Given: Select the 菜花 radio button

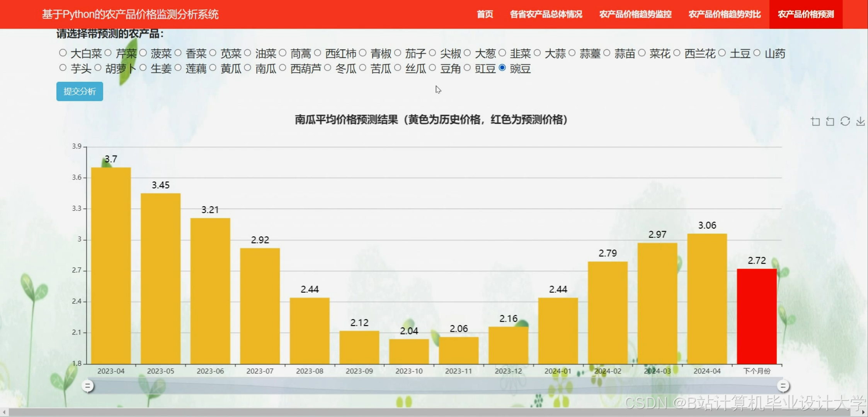Looking at the screenshot, I should [x=642, y=53].
